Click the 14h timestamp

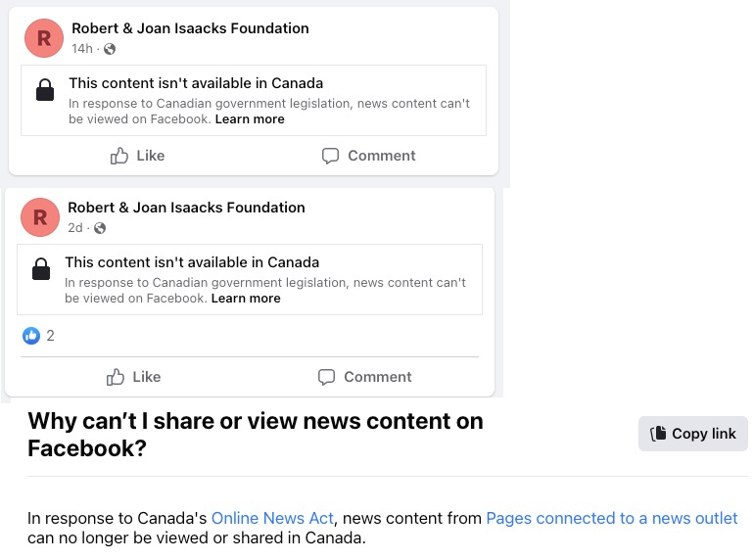[x=81, y=49]
